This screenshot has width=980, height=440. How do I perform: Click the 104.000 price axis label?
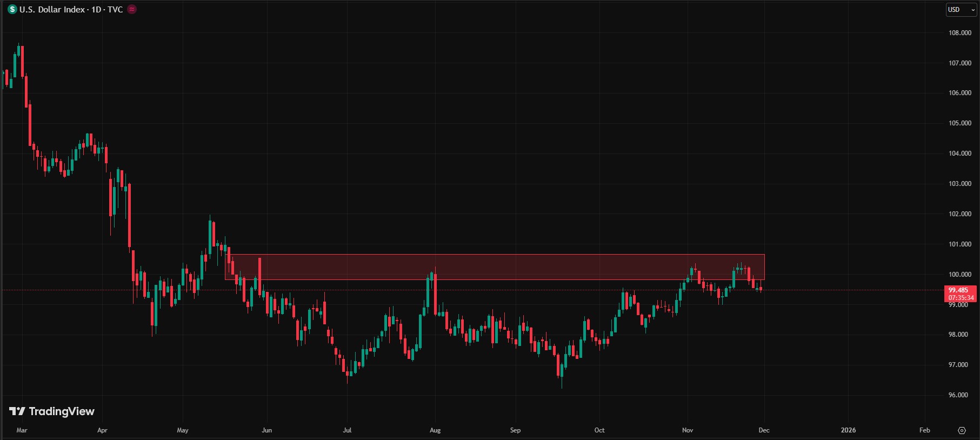[959, 154]
